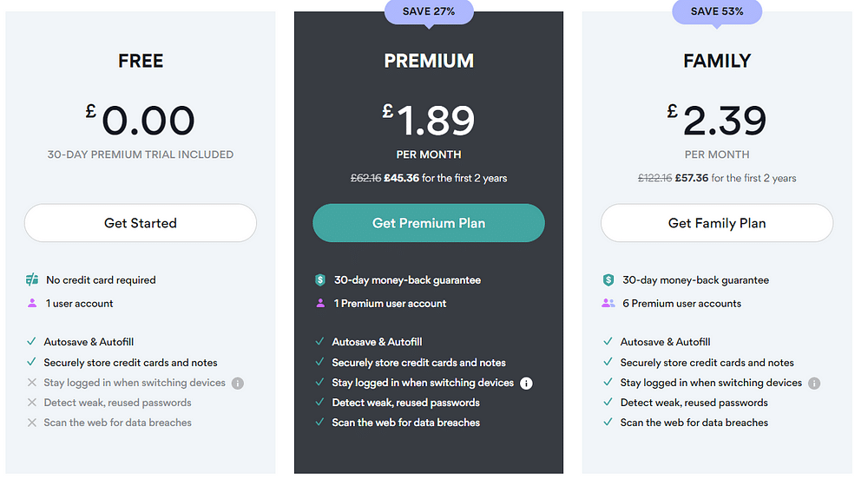Image resolution: width=868 pixels, height=492 pixels.
Task: Click the FAMILY plan heading
Action: pos(717,61)
